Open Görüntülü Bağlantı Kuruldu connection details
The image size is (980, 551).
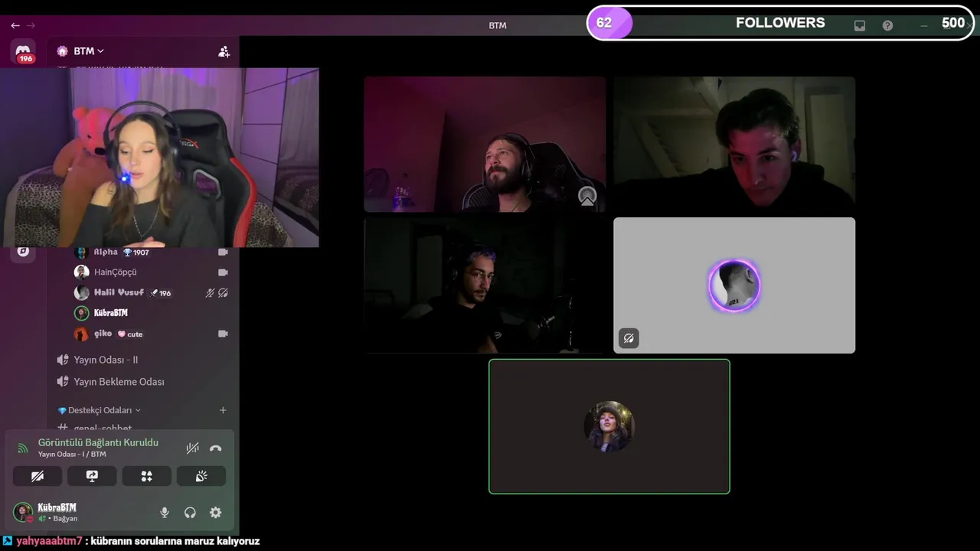[98, 442]
